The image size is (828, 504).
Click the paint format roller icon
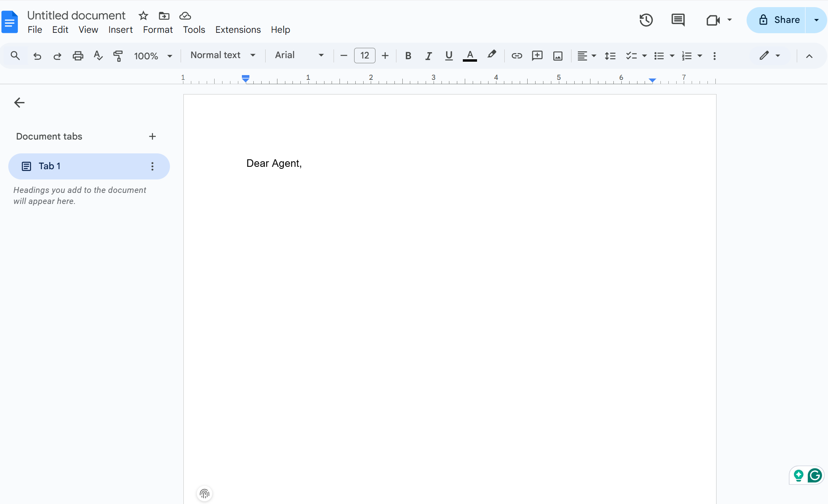[x=118, y=56]
